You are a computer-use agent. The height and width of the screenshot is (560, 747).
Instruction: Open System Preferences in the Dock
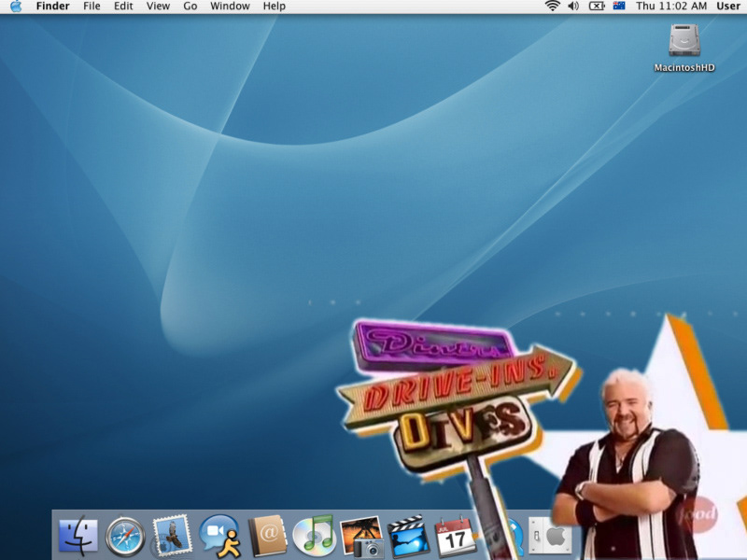[x=549, y=536]
